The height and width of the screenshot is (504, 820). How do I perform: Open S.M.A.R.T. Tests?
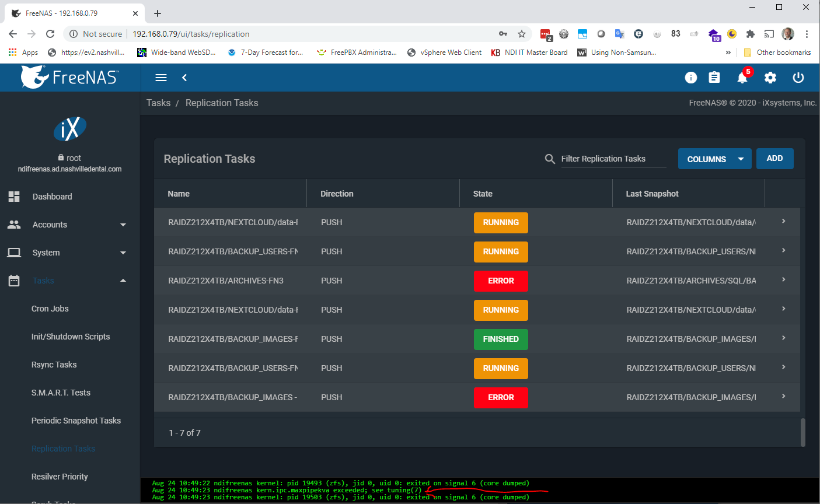pyautogui.click(x=61, y=393)
